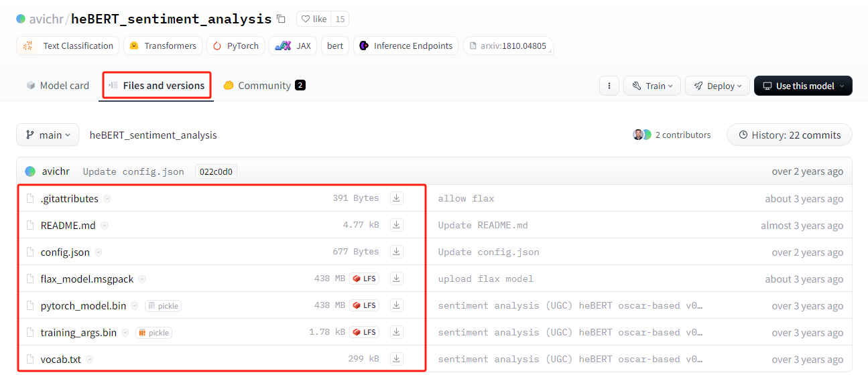
Task: Switch to the Files and versions tab
Action: click(157, 86)
